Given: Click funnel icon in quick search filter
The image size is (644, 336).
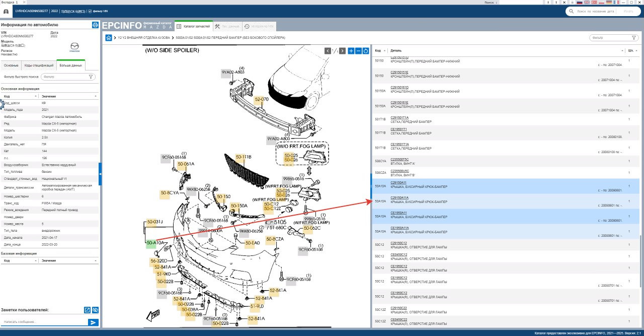Looking at the screenshot, I should [x=91, y=77].
